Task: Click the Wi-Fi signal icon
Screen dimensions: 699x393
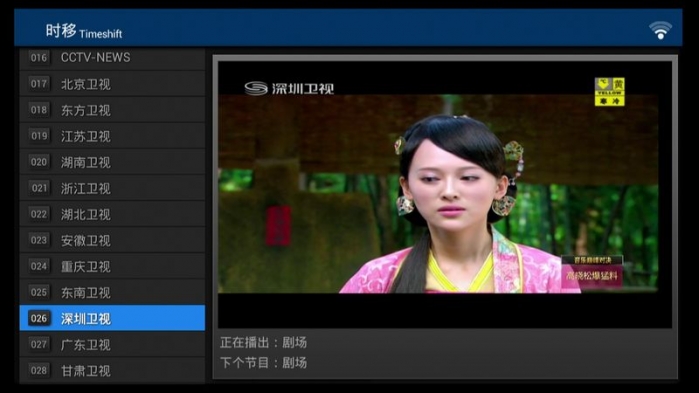Action: pyautogui.click(x=660, y=30)
